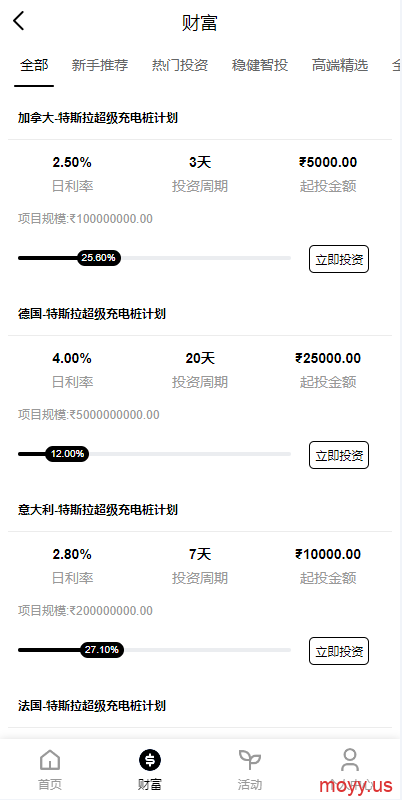Select the 高端精选 tab

(340, 65)
